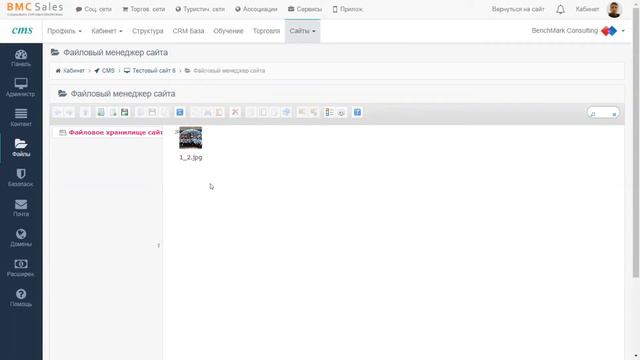The height and width of the screenshot is (360, 640).
Task: Create a new text file icon
Action: click(x=113, y=112)
